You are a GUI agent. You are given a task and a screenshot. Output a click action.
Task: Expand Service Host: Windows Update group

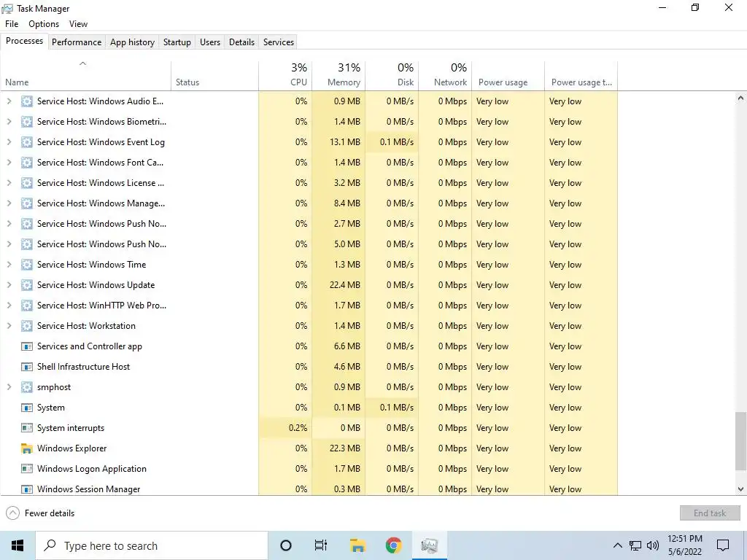coord(9,285)
